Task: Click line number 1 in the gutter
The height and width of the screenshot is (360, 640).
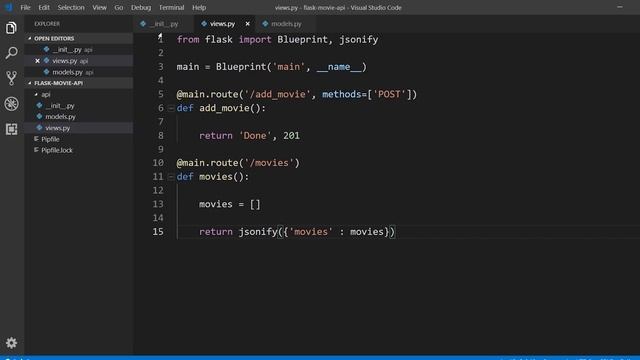Action: [160, 40]
